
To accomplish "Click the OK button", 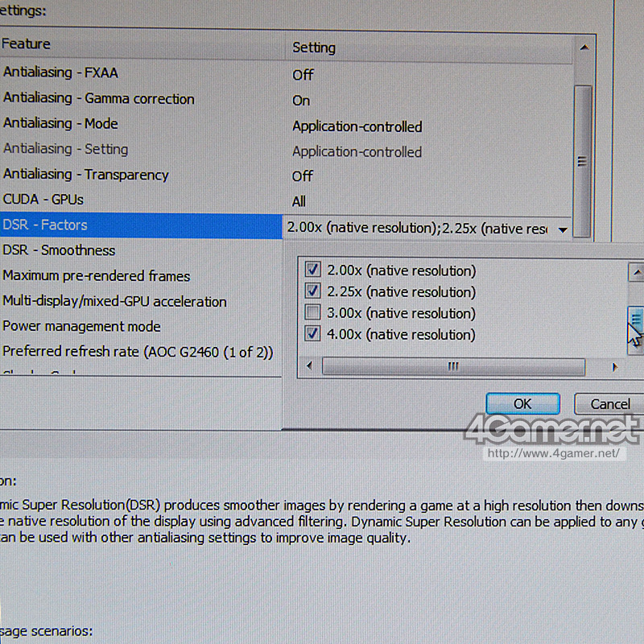I will [x=522, y=404].
